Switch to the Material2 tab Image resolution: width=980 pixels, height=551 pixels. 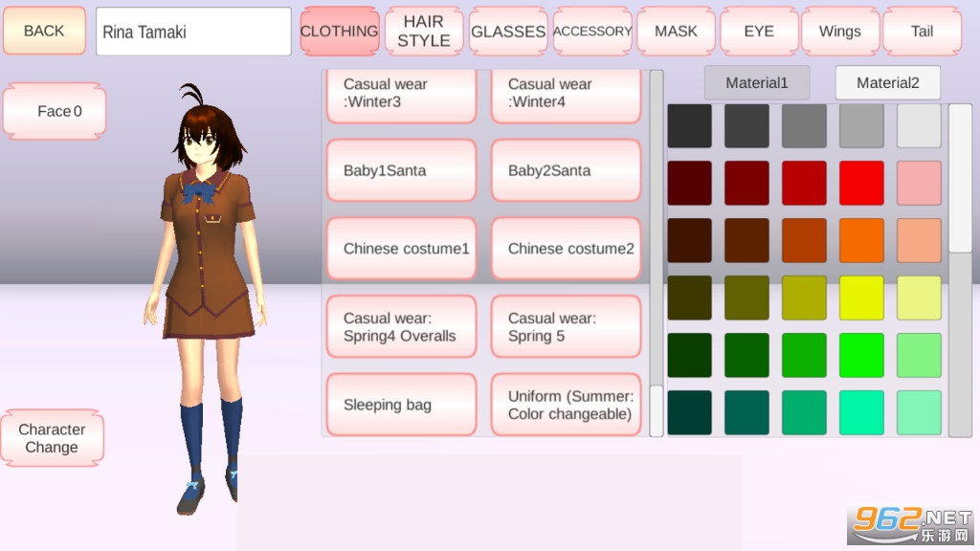point(887,83)
